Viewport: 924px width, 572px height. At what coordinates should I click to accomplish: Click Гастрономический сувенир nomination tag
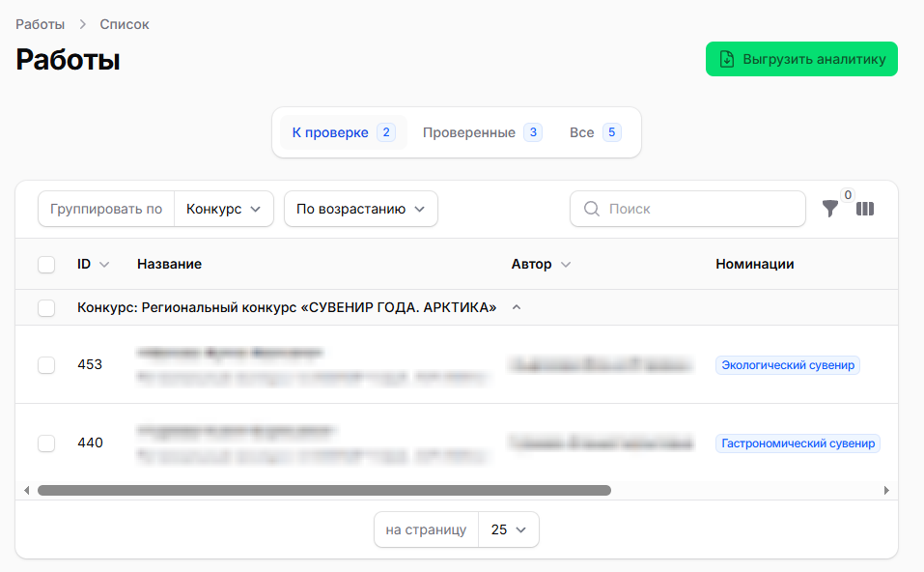(798, 443)
